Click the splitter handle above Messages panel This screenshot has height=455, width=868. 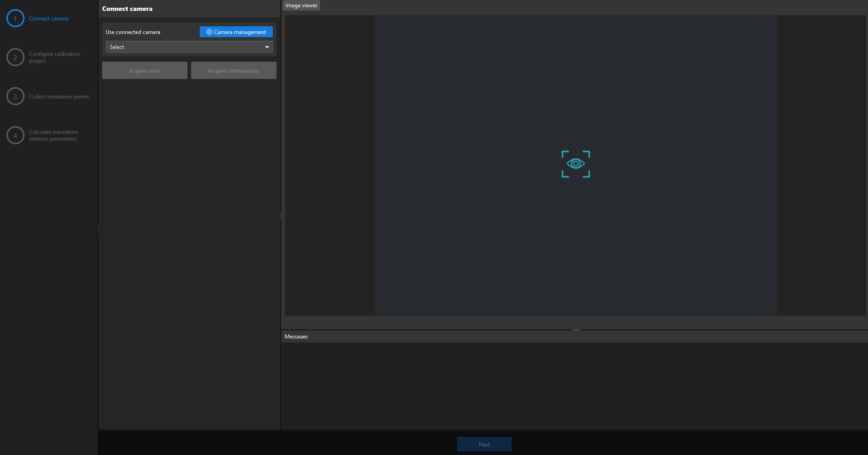tap(576, 330)
